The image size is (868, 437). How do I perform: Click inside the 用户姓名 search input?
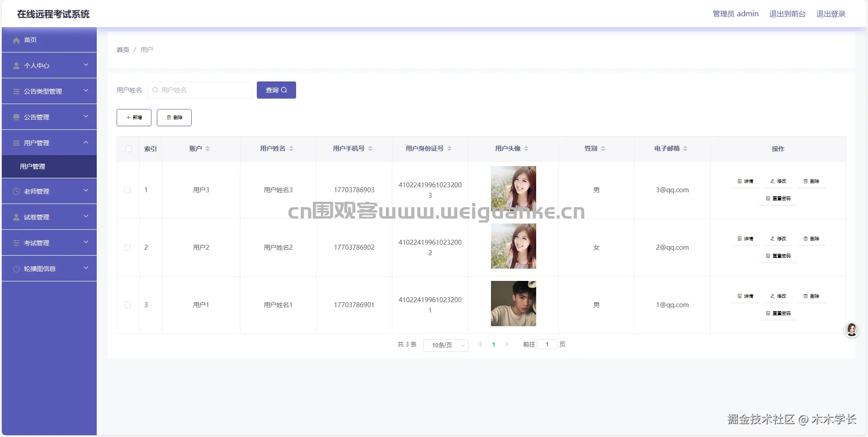(200, 90)
